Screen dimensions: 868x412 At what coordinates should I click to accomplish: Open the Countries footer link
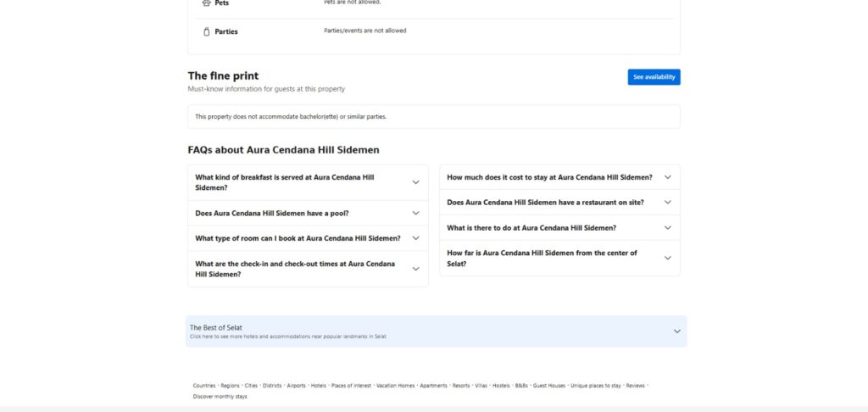[203, 386]
